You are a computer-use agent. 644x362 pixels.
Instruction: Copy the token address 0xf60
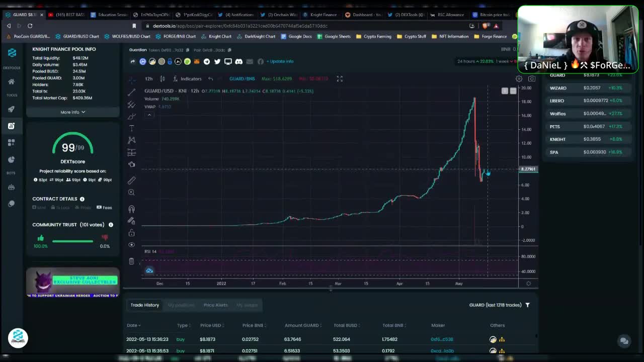coord(188,50)
